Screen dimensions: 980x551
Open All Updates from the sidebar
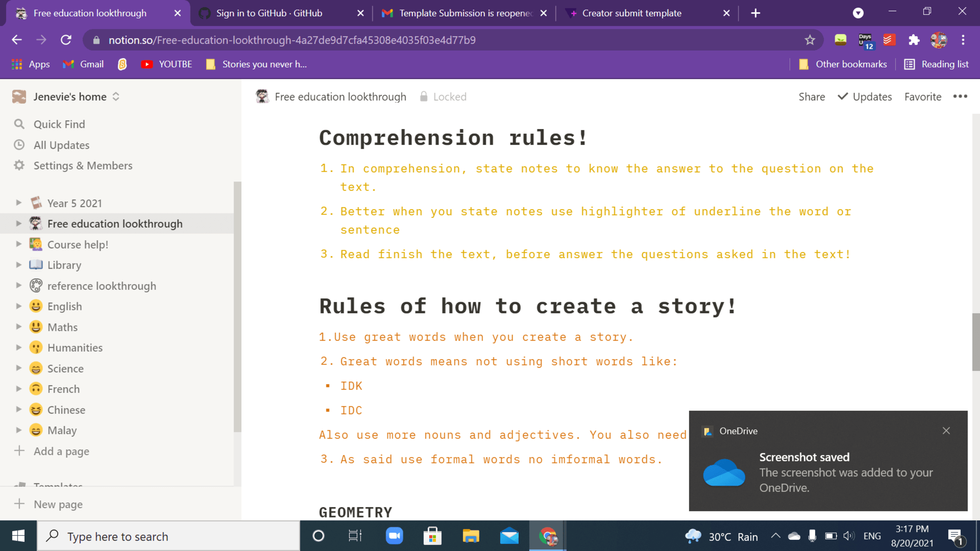[61, 145]
